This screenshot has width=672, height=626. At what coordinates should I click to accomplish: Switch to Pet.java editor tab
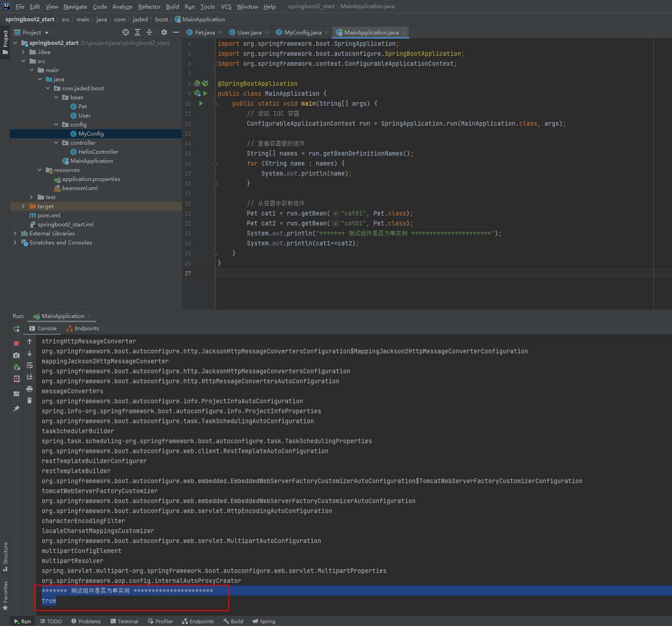coord(204,32)
